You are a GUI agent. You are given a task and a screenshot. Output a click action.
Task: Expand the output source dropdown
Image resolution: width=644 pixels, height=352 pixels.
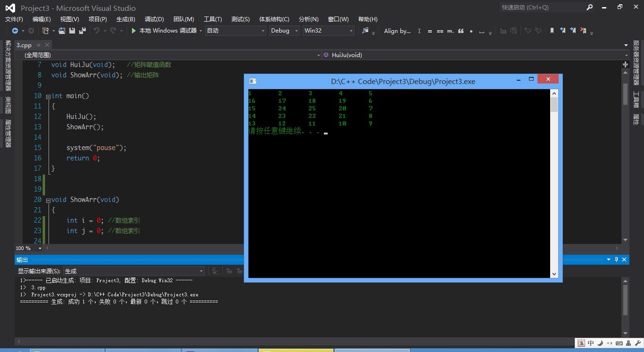click(201, 271)
